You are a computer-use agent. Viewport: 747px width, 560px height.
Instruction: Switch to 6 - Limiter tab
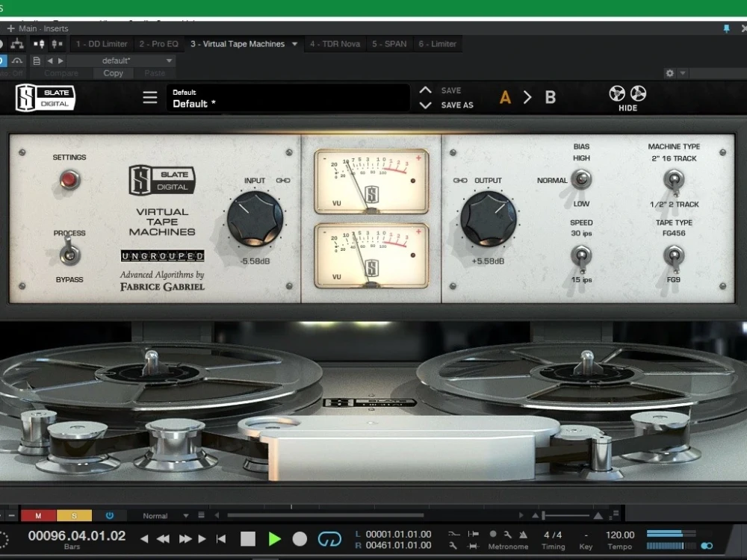click(437, 44)
